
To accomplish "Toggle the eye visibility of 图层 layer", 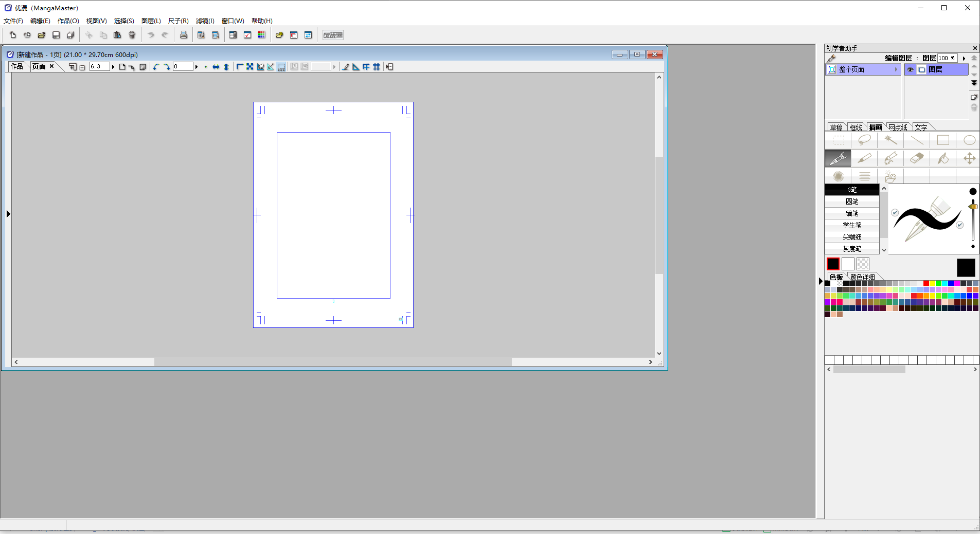I will point(911,70).
